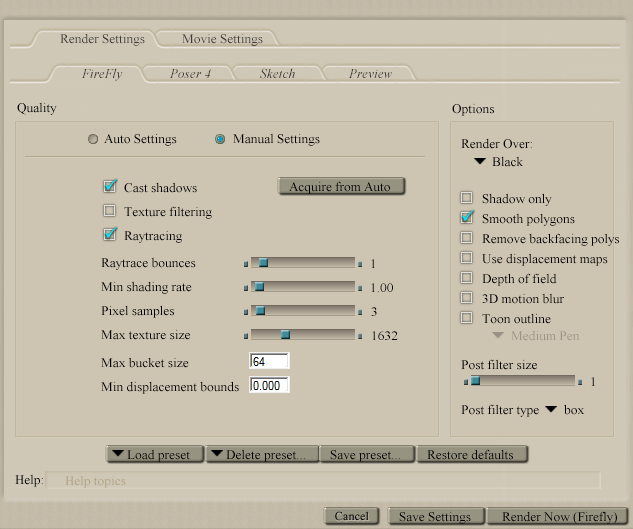Switch to the Preview tab
This screenshot has width=633, height=529.
[x=370, y=73]
